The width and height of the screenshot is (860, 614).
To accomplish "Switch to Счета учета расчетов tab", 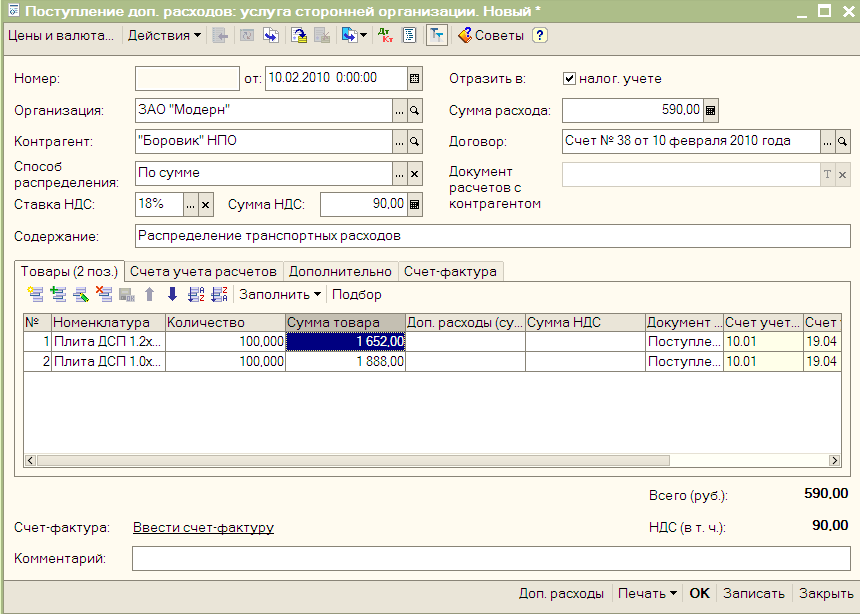I will click(x=203, y=272).
